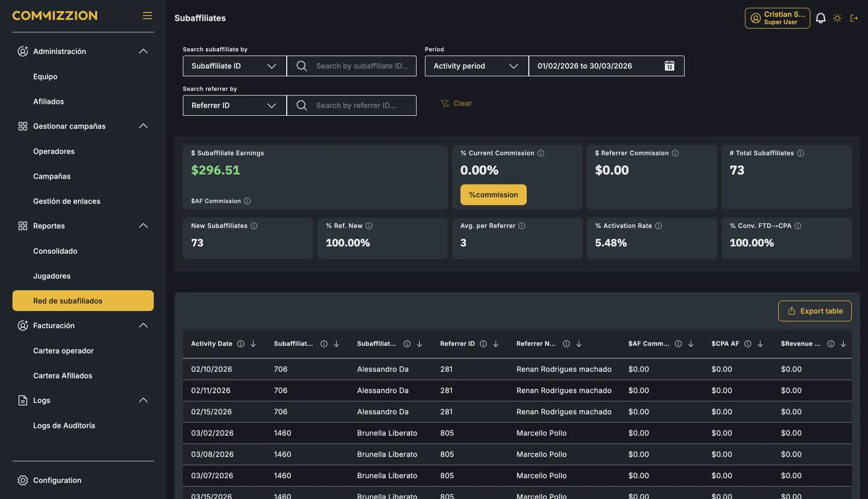Sort table by Activity Date arrow

coord(253,344)
